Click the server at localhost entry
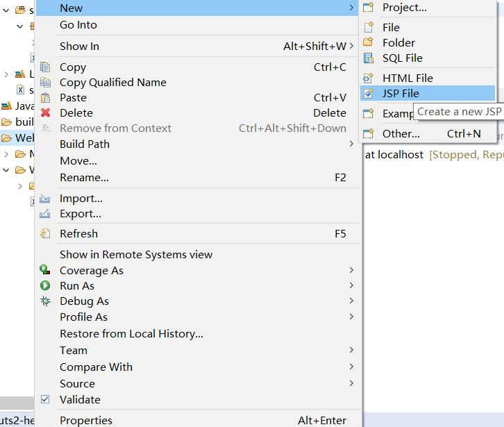The height and width of the screenshot is (427, 504). tap(434, 155)
